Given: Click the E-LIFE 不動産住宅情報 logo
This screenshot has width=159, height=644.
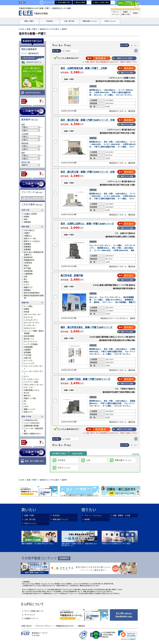Looking at the screenshot, I should [33, 13].
